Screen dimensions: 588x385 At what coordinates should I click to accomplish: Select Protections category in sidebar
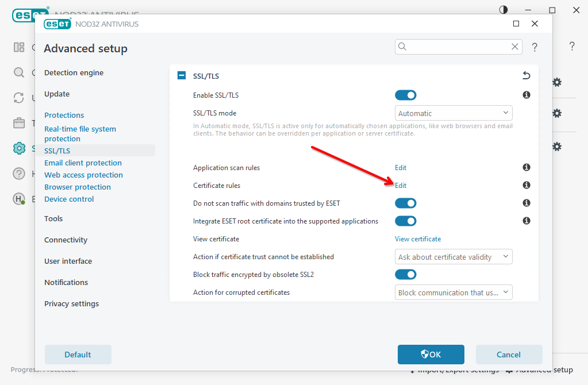point(64,115)
